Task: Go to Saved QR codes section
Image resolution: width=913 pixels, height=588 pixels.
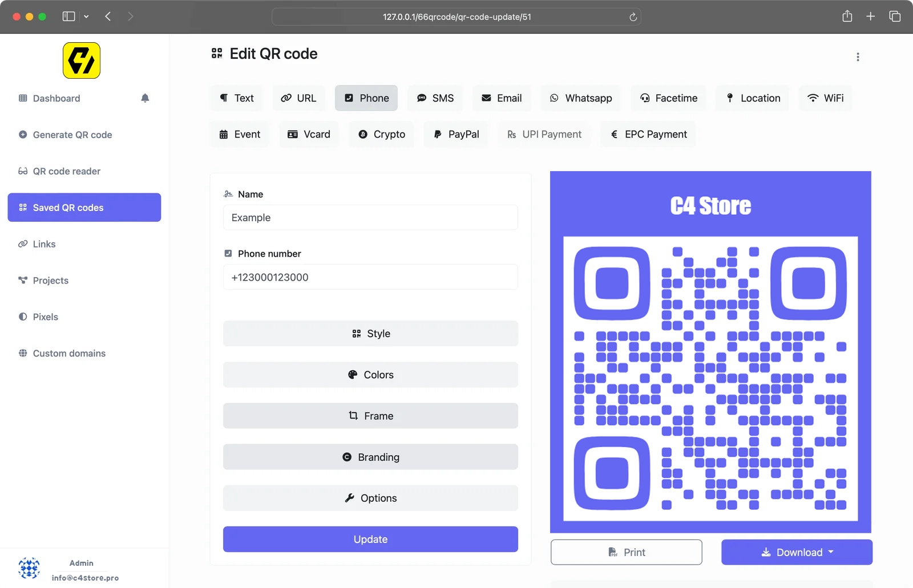Action: [x=84, y=207]
